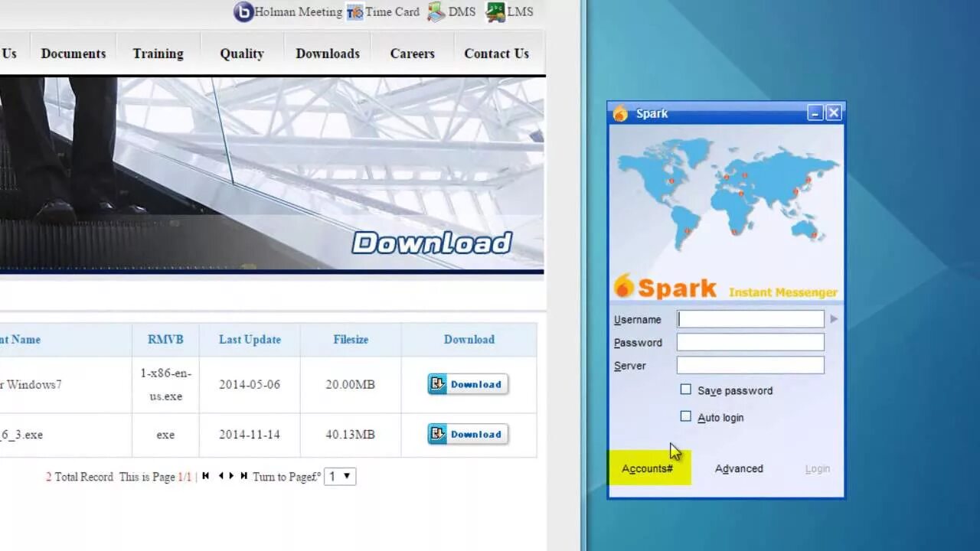This screenshot has height=551, width=980.
Task: Select the 2014-05-06 date cell
Action: pos(250,384)
